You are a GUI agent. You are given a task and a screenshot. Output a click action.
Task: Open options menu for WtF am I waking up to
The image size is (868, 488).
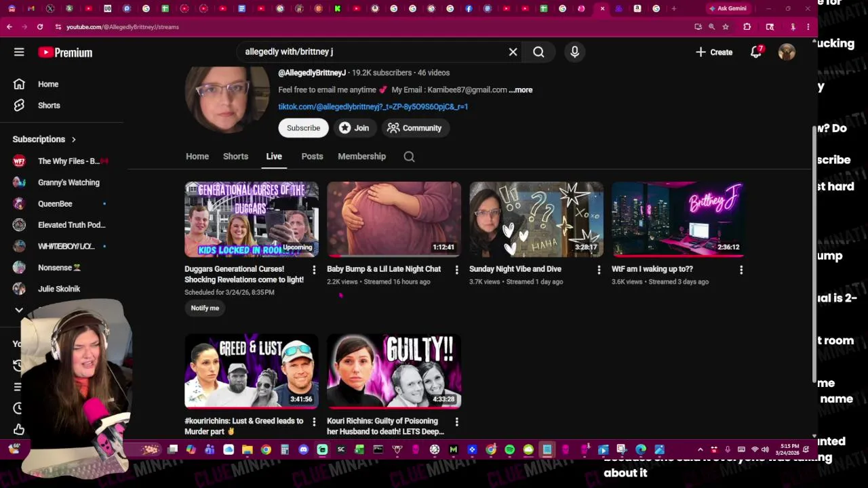tap(741, 270)
